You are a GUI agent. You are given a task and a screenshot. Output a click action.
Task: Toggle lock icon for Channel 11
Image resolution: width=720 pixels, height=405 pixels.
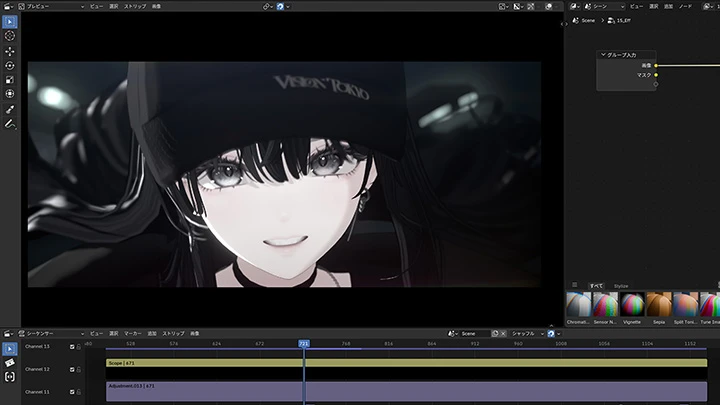(79, 392)
